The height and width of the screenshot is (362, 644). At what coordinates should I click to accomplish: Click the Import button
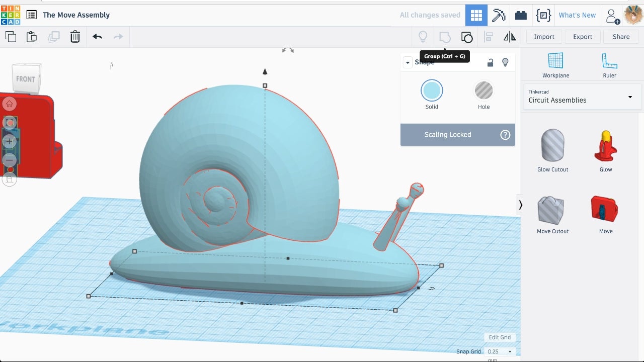[544, 37]
